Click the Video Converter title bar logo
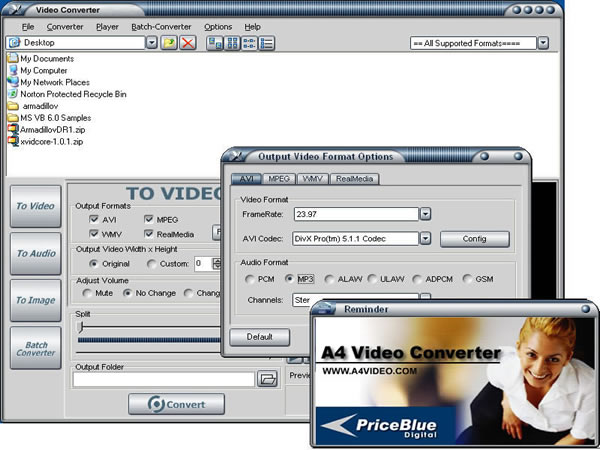The height and width of the screenshot is (450, 600). 15,8
